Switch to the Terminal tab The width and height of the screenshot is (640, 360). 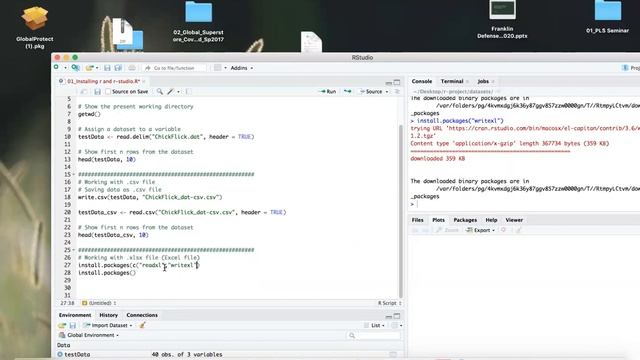coord(452,81)
